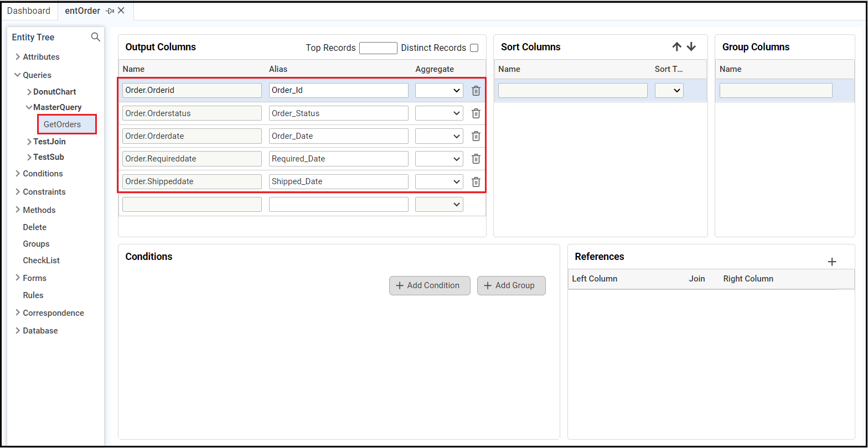
Task: Open Aggregate dropdown for Order.Orderid
Action: [439, 91]
